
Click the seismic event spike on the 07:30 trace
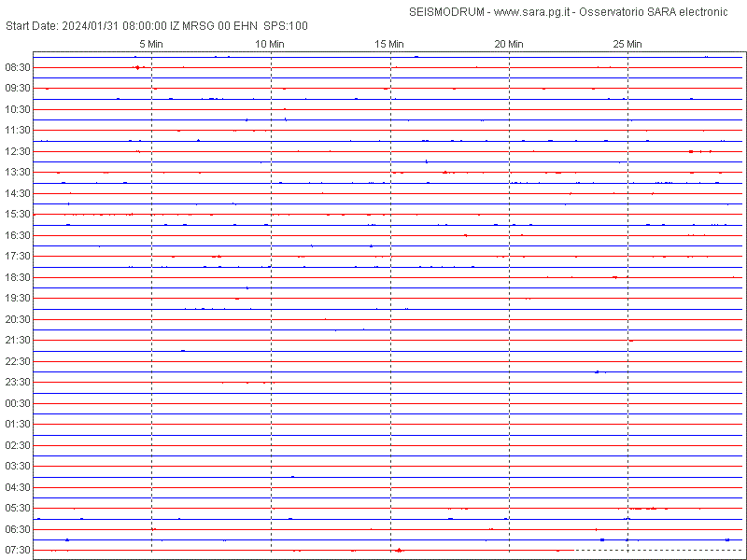[x=399, y=550]
